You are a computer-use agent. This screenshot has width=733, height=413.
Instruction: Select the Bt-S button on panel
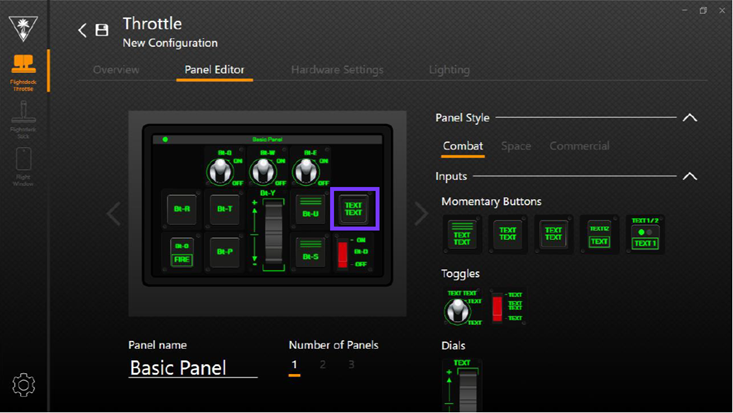pyautogui.click(x=310, y=252)
